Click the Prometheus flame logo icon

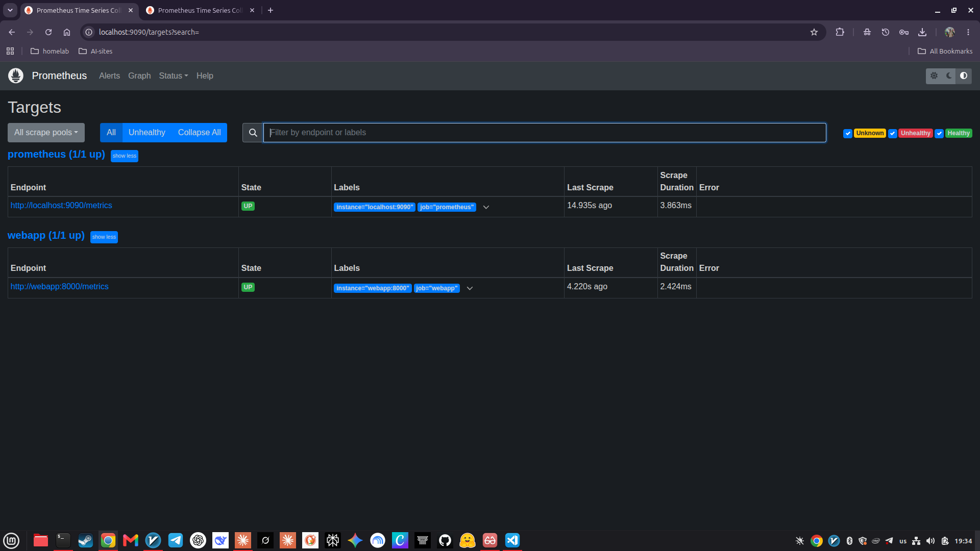(x=16, y=76)
